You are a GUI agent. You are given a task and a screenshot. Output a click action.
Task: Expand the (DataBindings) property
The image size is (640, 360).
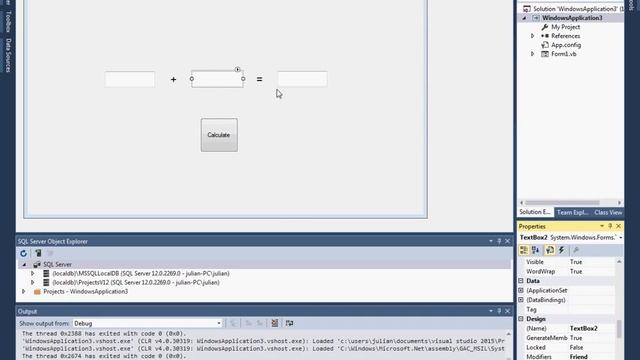pos(521,300)
